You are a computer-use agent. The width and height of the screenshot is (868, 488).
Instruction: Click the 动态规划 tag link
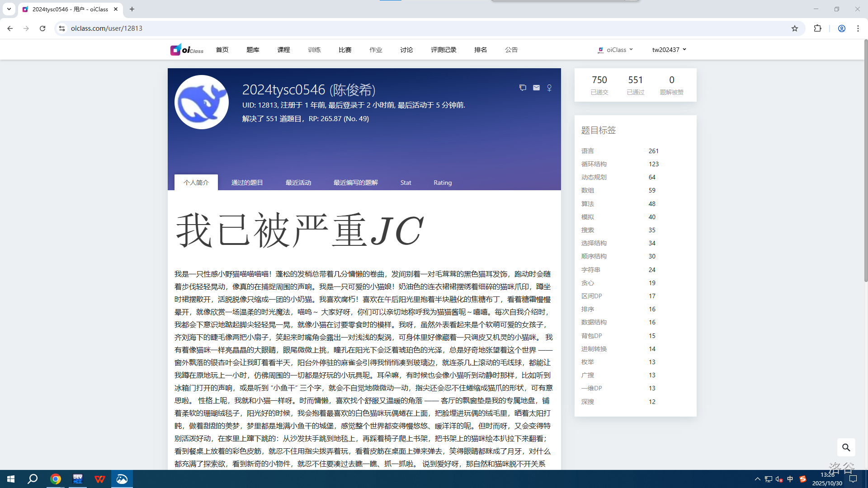[x=594, y=177]
